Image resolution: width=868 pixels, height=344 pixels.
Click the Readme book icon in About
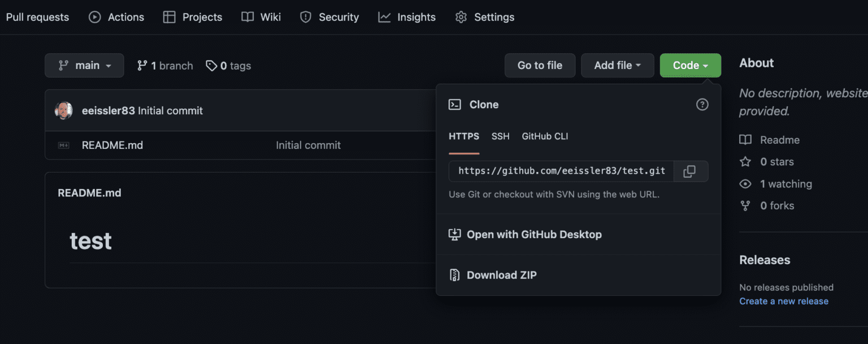click(x=745, y=140)
